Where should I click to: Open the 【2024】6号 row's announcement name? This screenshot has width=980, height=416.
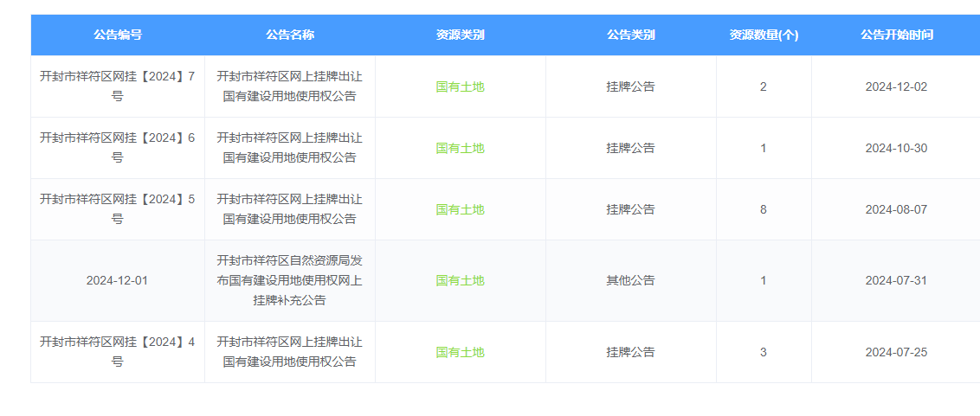pos(289,148)
